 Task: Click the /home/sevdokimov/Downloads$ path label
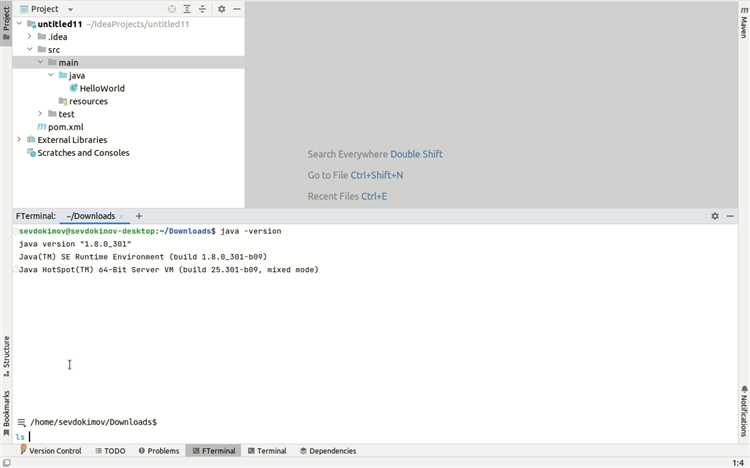pyautogui.click(x=94, y=422)
